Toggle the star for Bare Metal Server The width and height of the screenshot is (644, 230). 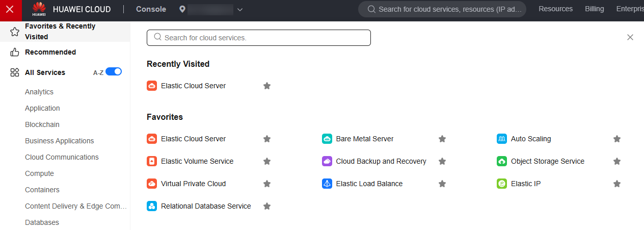[442, 139]
